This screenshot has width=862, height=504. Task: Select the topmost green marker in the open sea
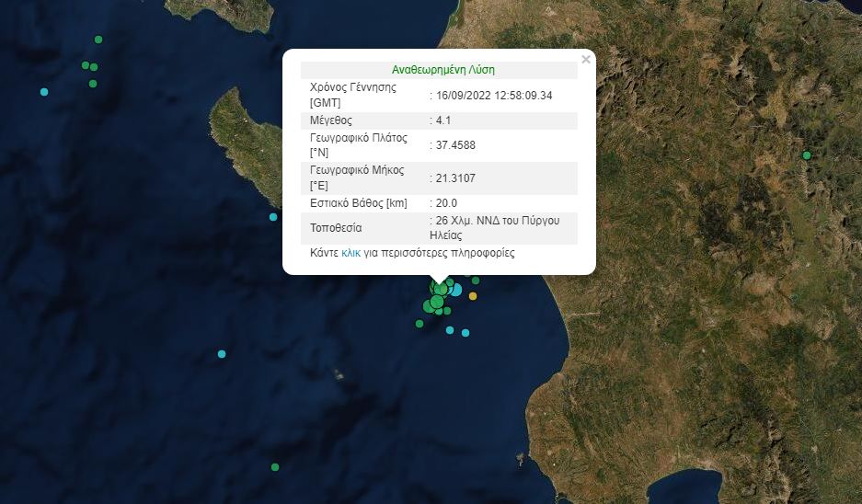pos(98,40)
